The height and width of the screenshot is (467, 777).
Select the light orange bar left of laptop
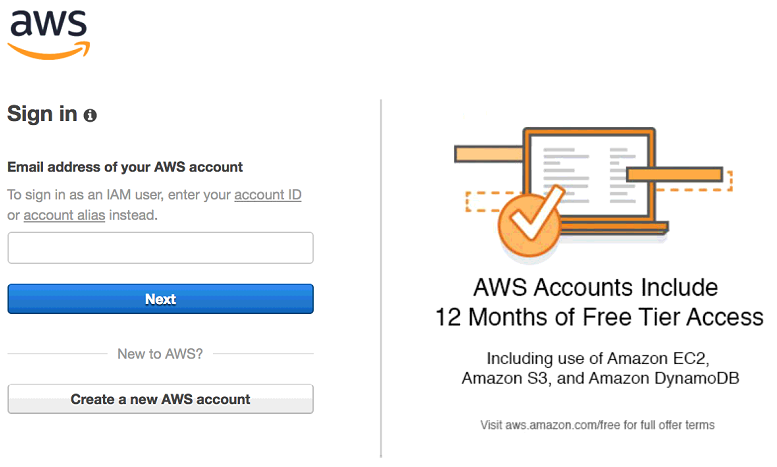pos(489,154)
